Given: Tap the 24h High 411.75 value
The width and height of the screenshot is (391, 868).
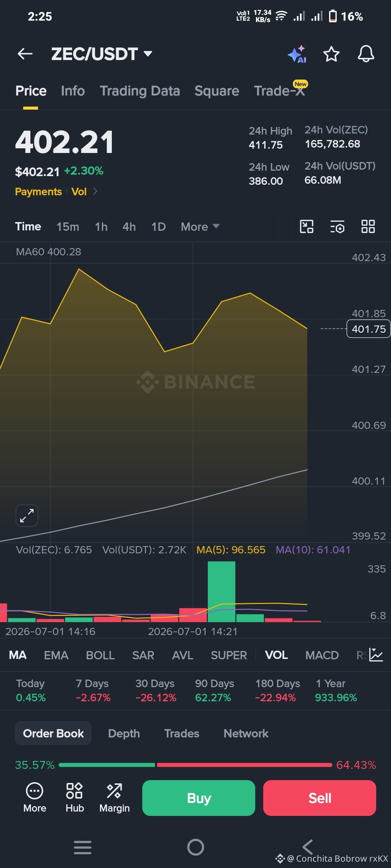Looking at the screenshot, I should 266,145.
